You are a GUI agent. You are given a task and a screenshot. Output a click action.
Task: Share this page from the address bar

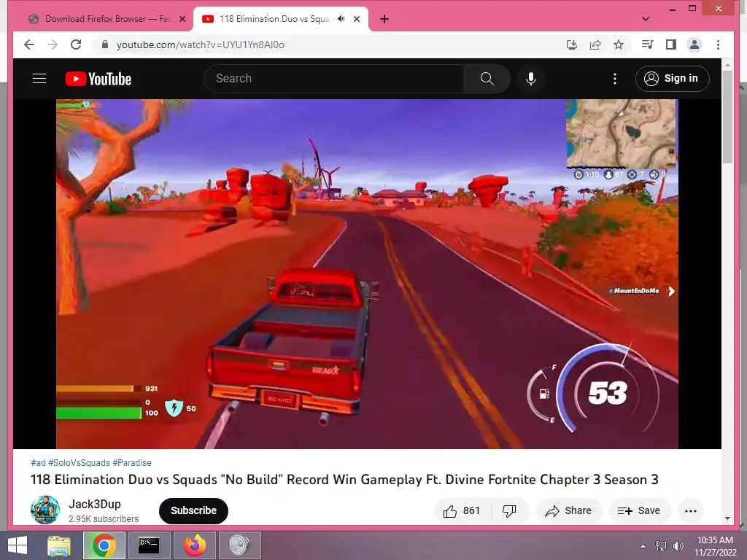click(x=595, y=44)
